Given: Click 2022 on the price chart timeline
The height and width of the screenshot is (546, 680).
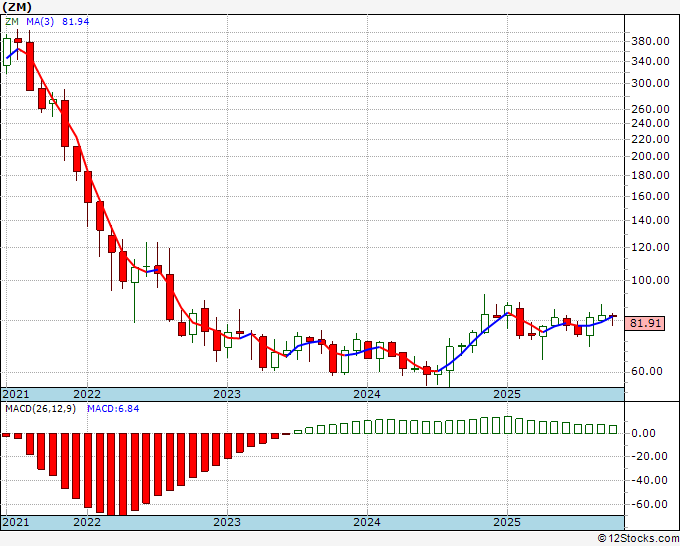Looking at the screenshot, I should click(x=87, y=394).
